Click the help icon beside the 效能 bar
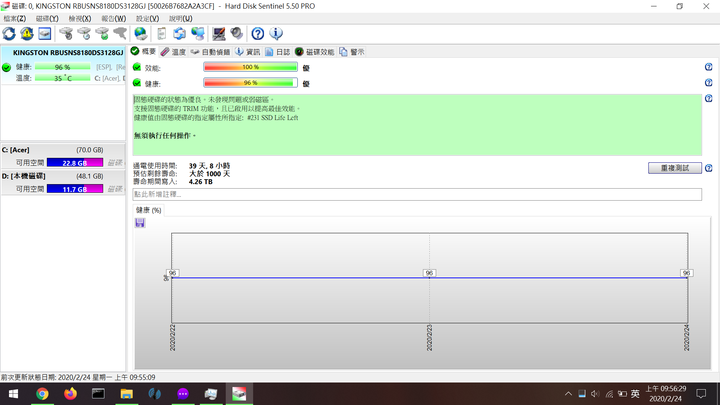The image size is (720, 405). (x=709, y=67)
